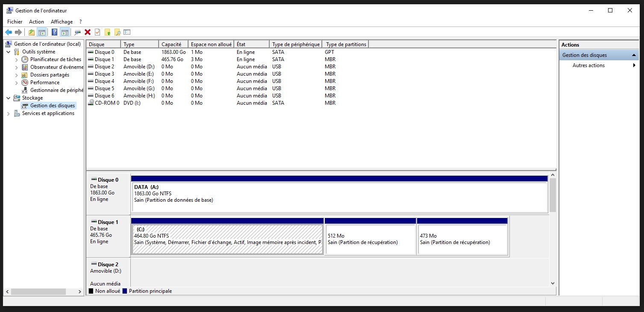Click the blue Back arrow in toolbar
644x312 pixels.
pyautogui.click(x=8, y=32)
